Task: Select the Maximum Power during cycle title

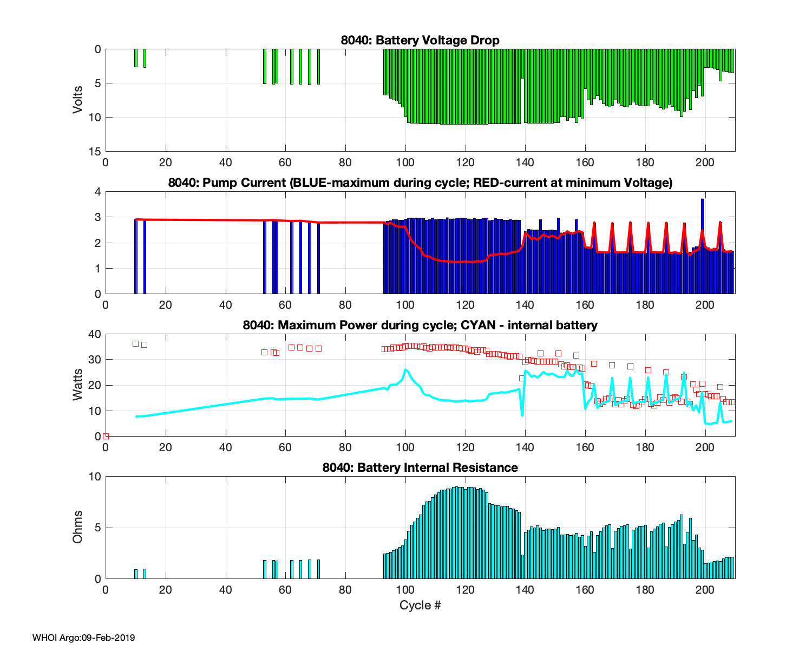Action: tap(420, 325)
